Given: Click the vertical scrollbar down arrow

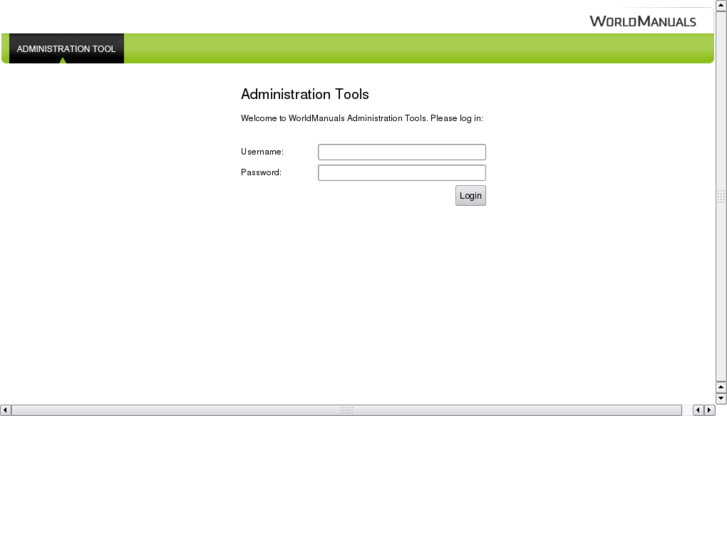Looking at the screenshot, I should pos(721,398).
